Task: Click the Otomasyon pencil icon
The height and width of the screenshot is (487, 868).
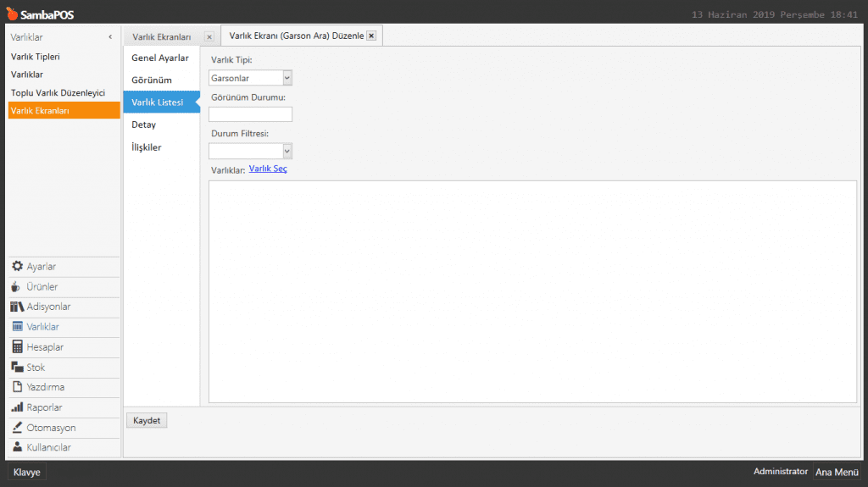Action: pyautogui.click(x=17, y=428)
